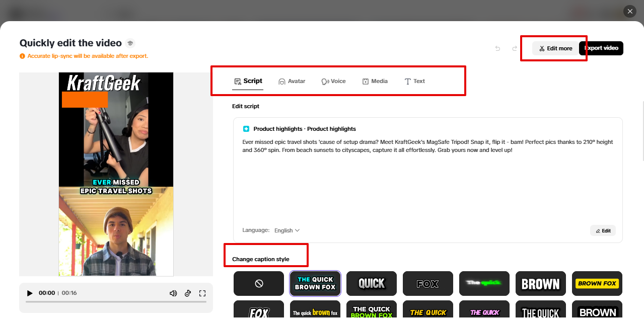
Task: Click the Edit script label
Action: click(x=246, y=106)
